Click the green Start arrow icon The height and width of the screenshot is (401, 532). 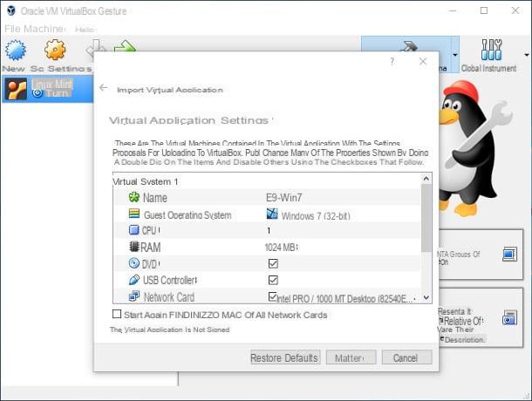tap(125, 46)
